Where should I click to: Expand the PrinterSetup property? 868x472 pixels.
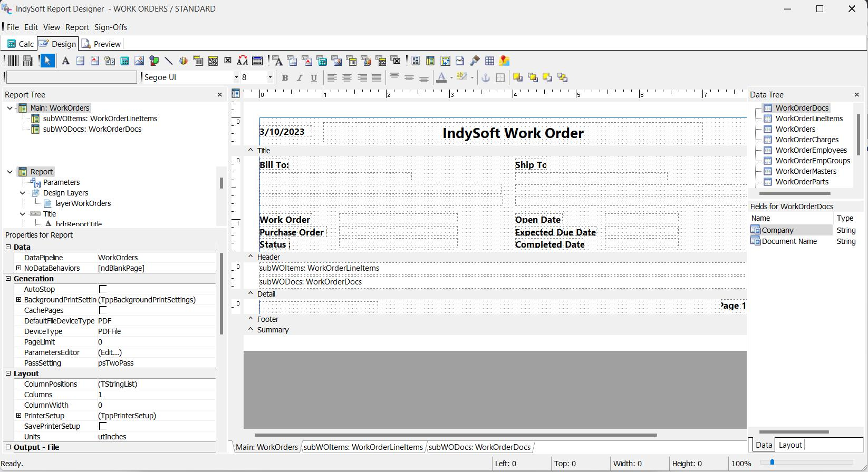point(19,416)
